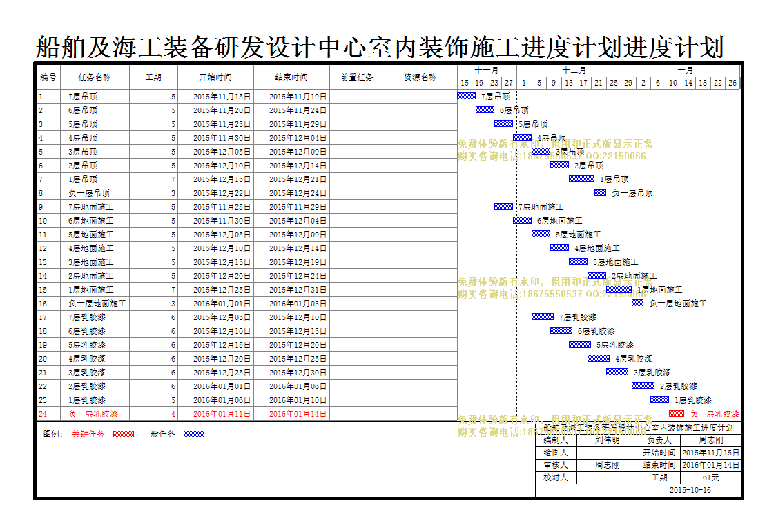
Task: Click the start date 2016年01月01日 in row 16
Action: tap(222, 304)
